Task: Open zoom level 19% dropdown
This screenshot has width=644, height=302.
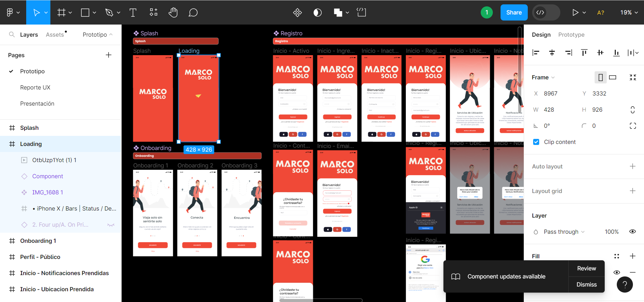Action: click(629, 12)
